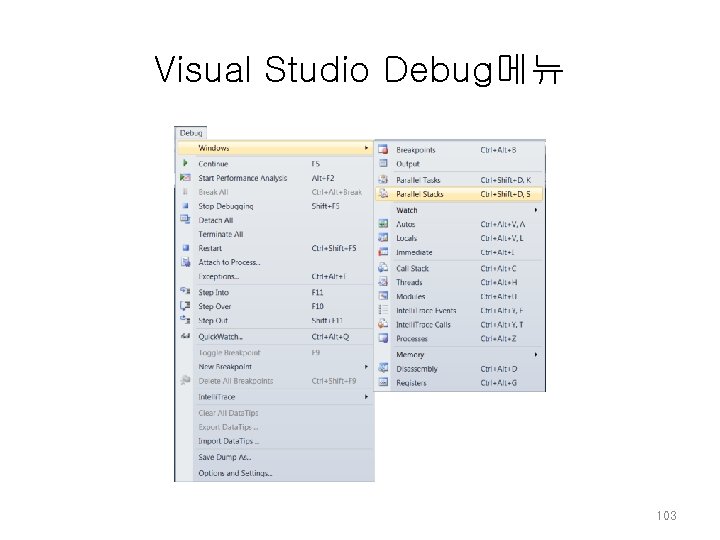Click the Threads icon

383,281
